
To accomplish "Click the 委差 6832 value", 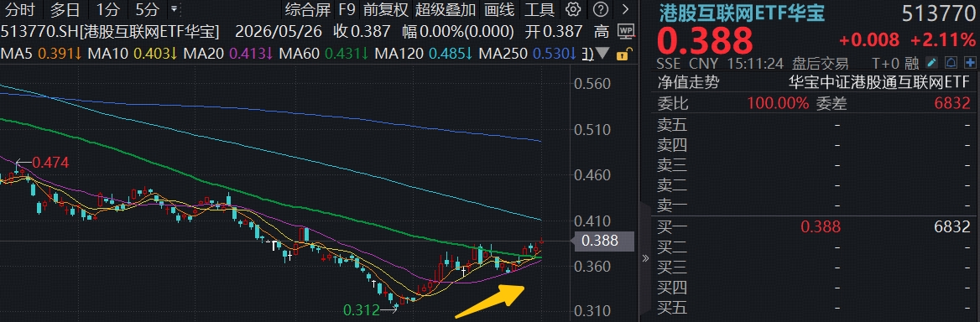I will point(953,104).
